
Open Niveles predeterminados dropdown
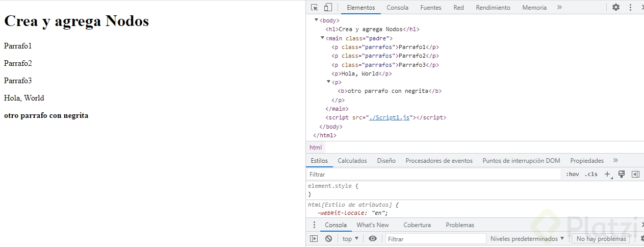(x=527, y=239)
